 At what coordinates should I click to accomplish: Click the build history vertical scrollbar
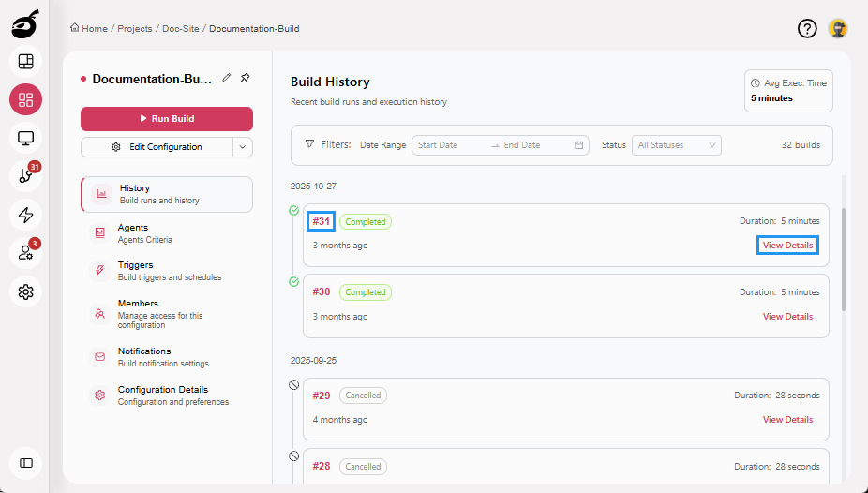point(844,260)
